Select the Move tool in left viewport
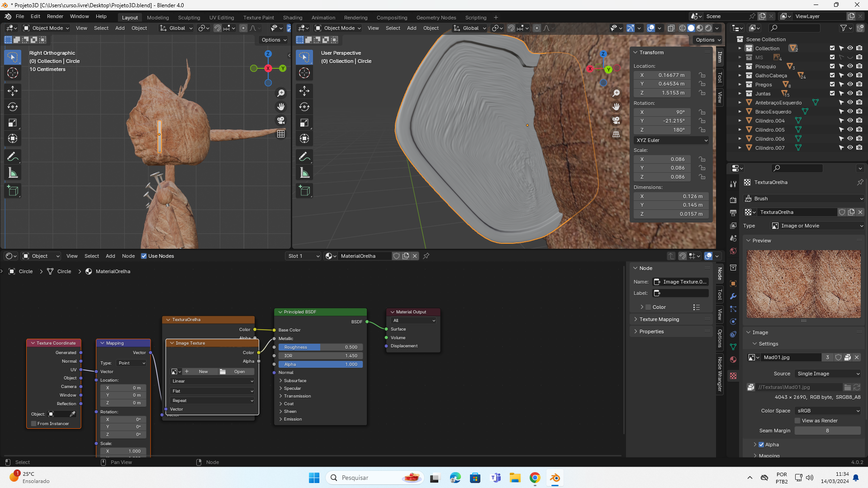 point(13,91)
